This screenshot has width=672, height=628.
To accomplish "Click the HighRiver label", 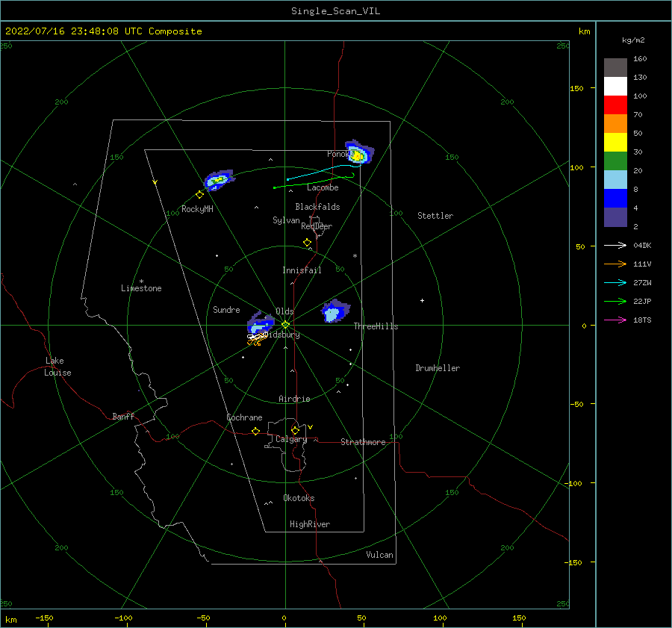I will click(x=310, y=524).
